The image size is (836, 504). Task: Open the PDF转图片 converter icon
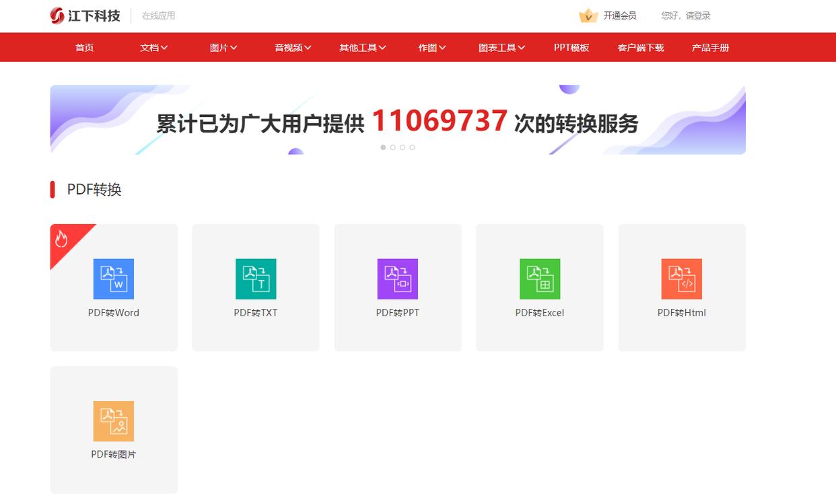(x=113, y=421)
